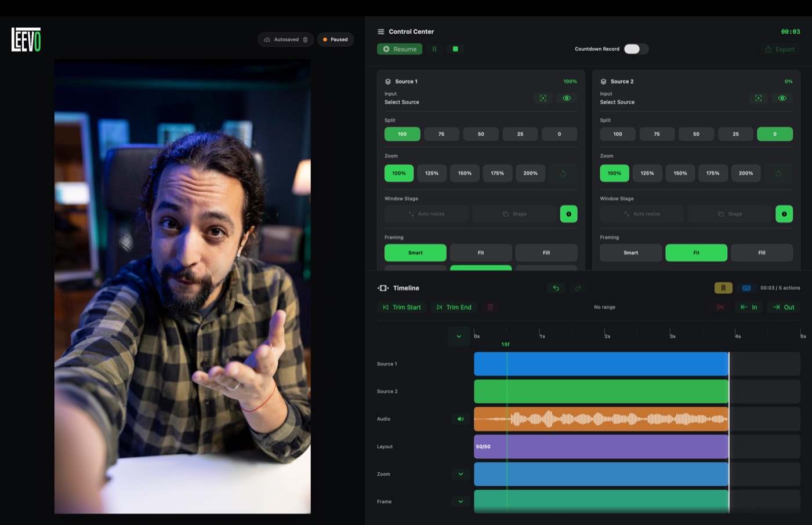Reset Source 1 zoom with the reset icon
Image resolution: width=812 pixels, height=525 pixels.
[563, 173]
